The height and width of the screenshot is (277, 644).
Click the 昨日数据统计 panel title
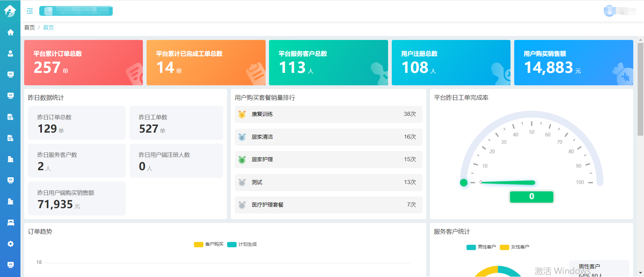tap(46, 98)
